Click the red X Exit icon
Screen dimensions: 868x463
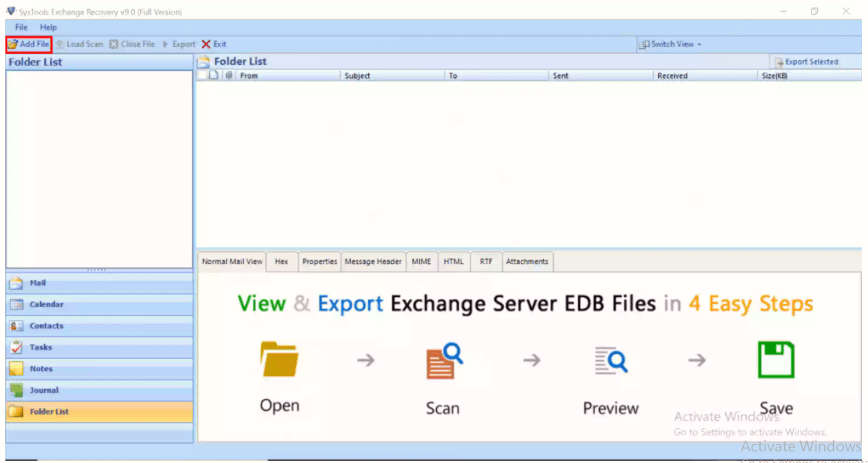tap(206, 44)
